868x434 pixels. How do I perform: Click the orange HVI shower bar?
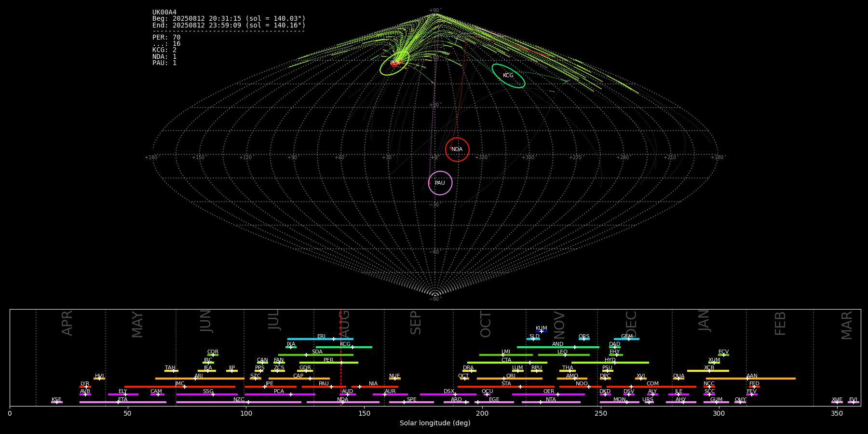pos(99,379)
